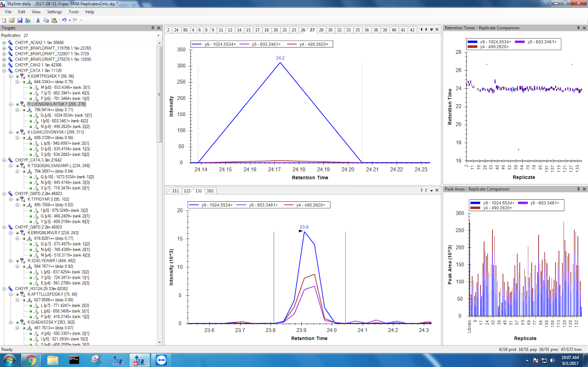Click the Copy toolbar icon
588x367 pixels.
pyautogui.click(x=46, y=20)
